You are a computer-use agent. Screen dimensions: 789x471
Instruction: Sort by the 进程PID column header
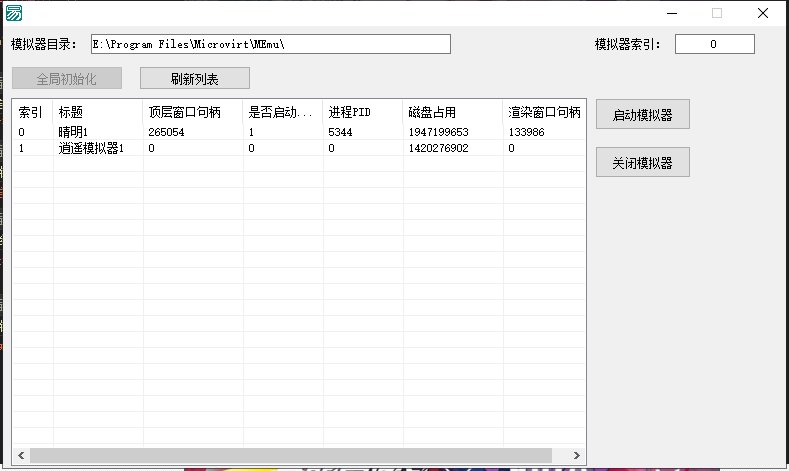(x=362, y=112)
